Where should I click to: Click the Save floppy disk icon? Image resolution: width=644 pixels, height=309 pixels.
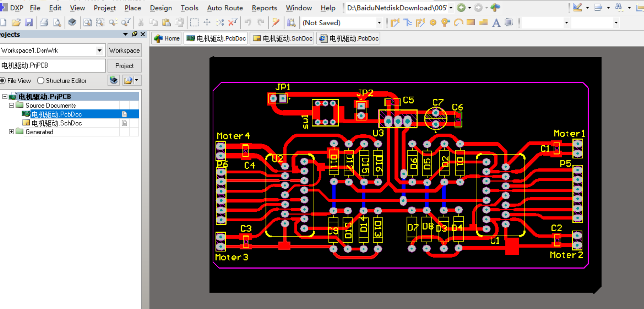click(29, 23)
